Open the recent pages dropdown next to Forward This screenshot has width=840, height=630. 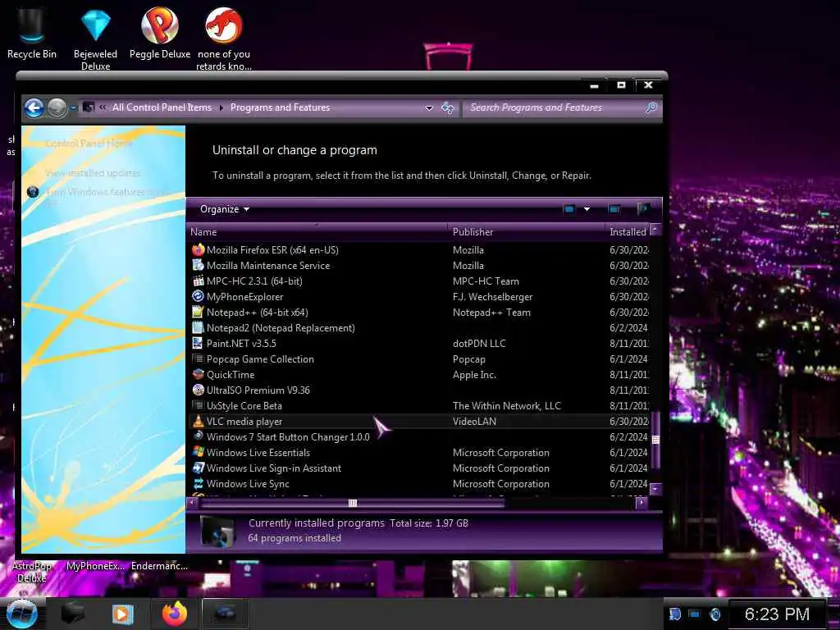click(x=73, y=107)
